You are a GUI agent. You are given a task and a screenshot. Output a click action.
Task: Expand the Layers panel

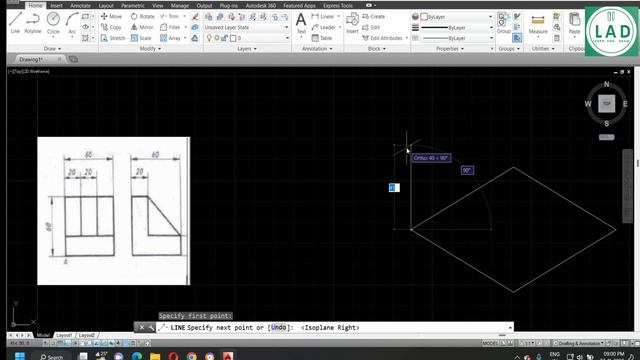tap(247, 49)
